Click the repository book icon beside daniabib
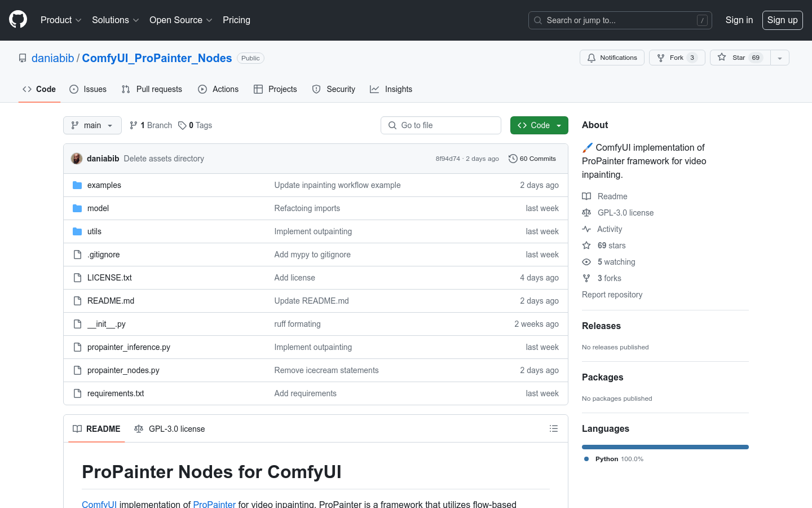Screen dimensions: 812x508 [23, 58]
